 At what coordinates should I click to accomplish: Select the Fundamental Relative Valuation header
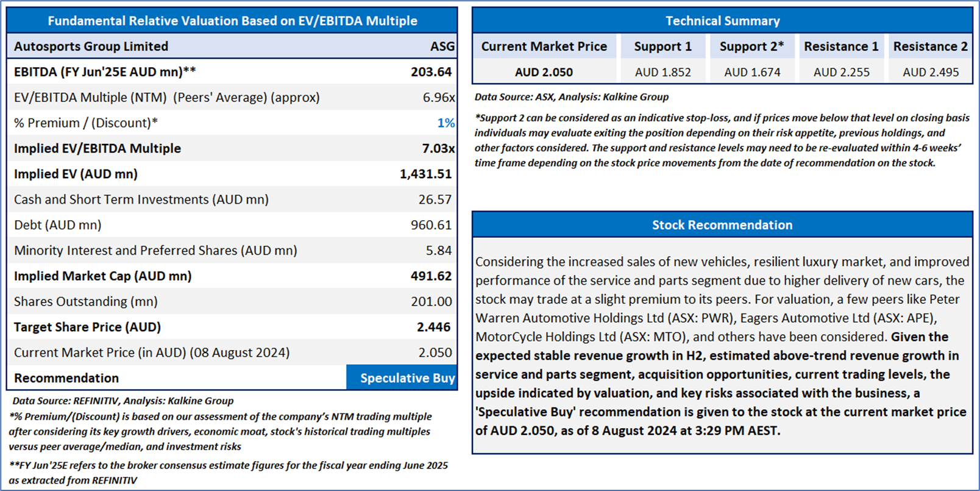coord(232,21)
